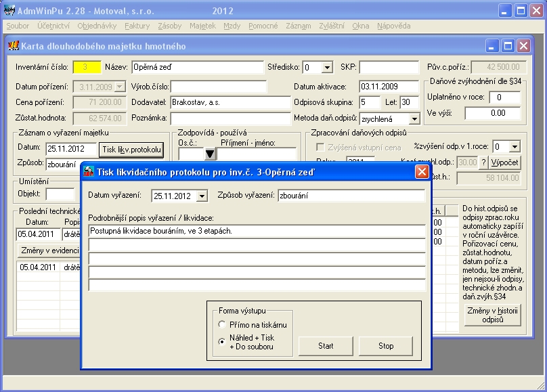
Task: Click the Příjmení - jméno field
Action: 257,154
